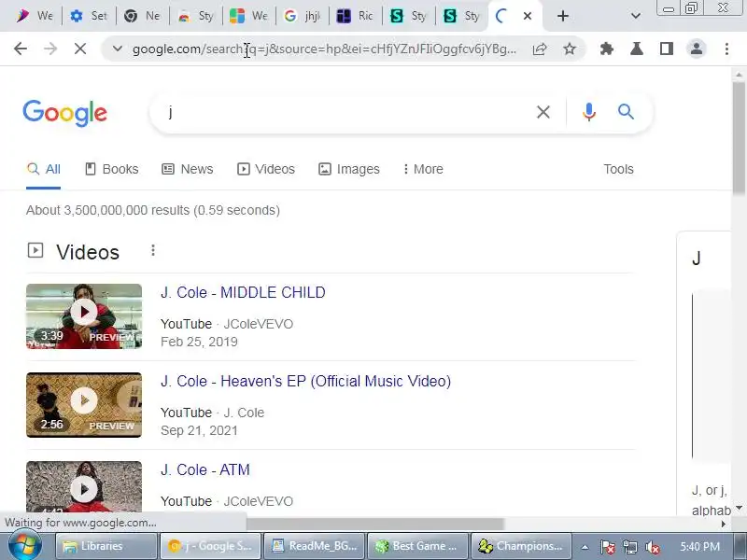The image size is (747, 560).
Task: Open a new tab with plus button
Action: [563, 16]
